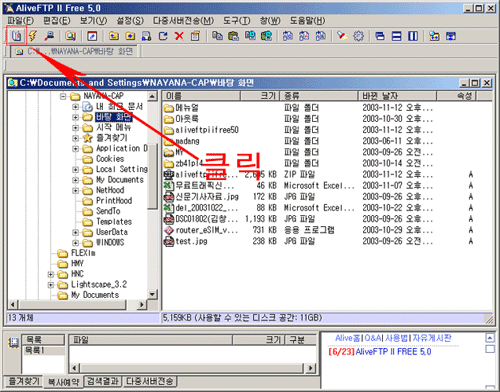Click the list icon left of 목록 panel

click(x=13, y=343)
